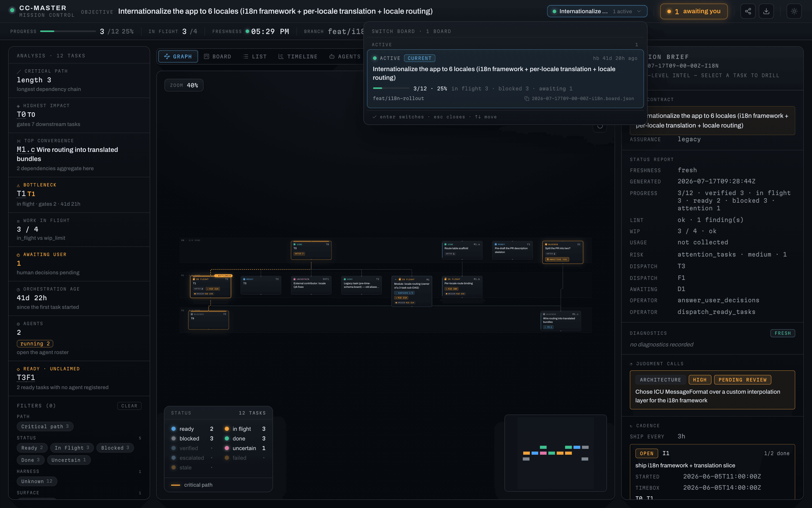
Task: Click the Awaiting You badge on D1
Action: (557, 259)
